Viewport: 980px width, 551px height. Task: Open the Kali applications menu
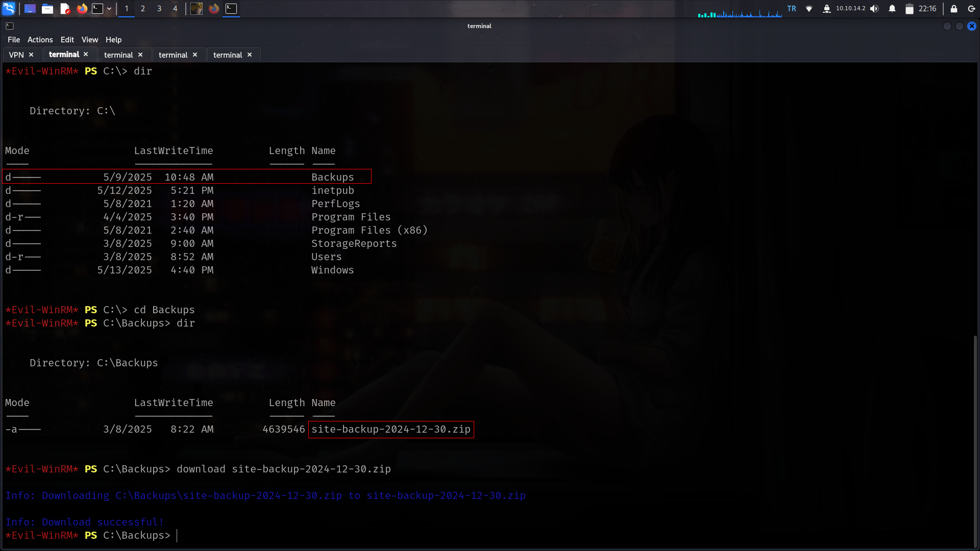click(x=9, y=9)
